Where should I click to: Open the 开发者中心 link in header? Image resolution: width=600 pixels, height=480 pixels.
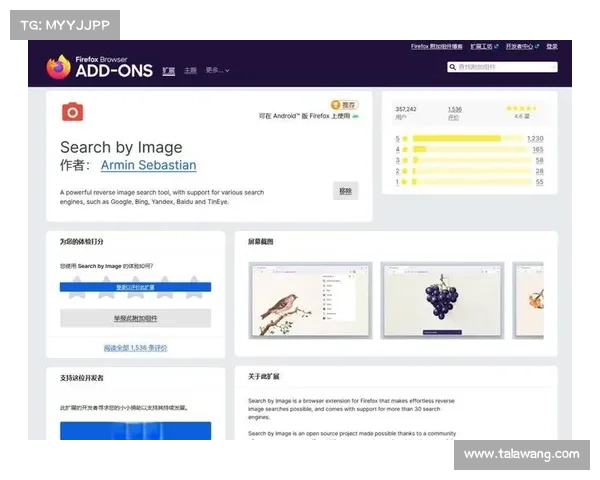[520, 46]
